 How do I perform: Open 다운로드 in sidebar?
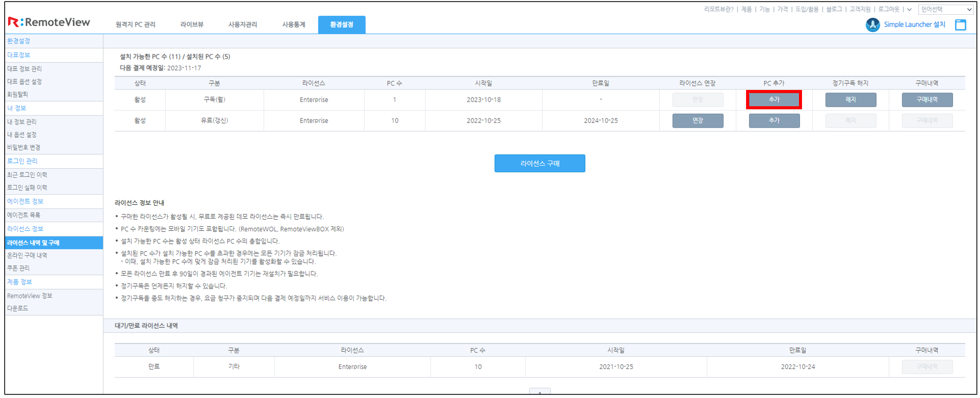coord(18,309)
